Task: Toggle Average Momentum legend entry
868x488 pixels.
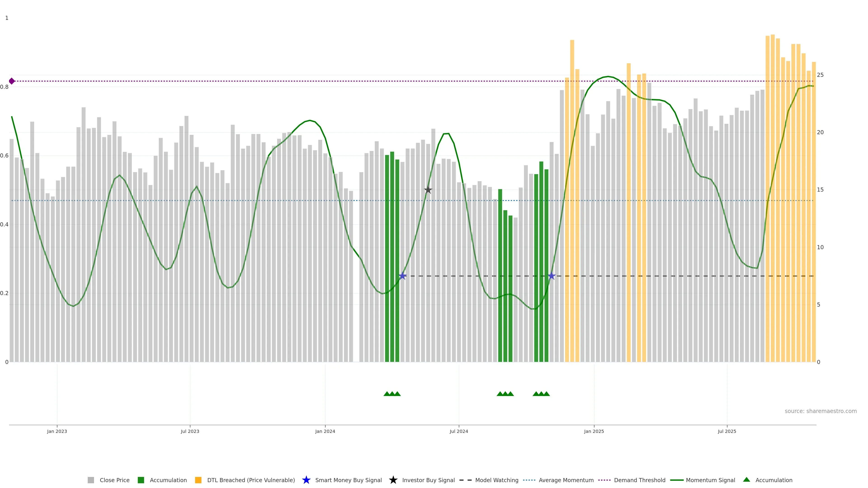Action: (x=566, y=480)
